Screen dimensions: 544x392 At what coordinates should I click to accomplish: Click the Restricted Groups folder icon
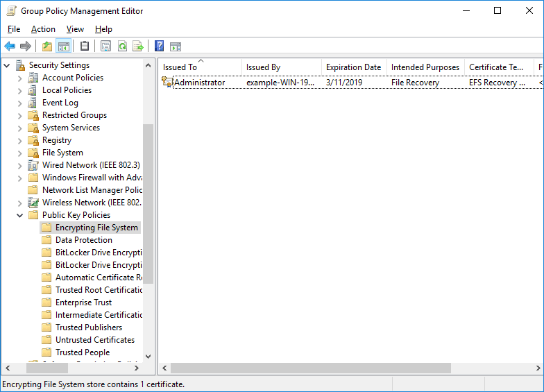[33, 115]
